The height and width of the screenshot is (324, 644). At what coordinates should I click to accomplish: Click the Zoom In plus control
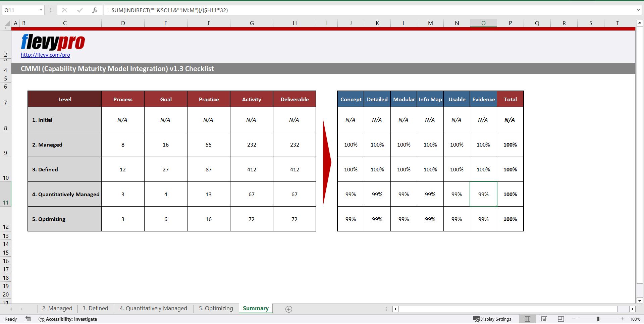(623, 319)
